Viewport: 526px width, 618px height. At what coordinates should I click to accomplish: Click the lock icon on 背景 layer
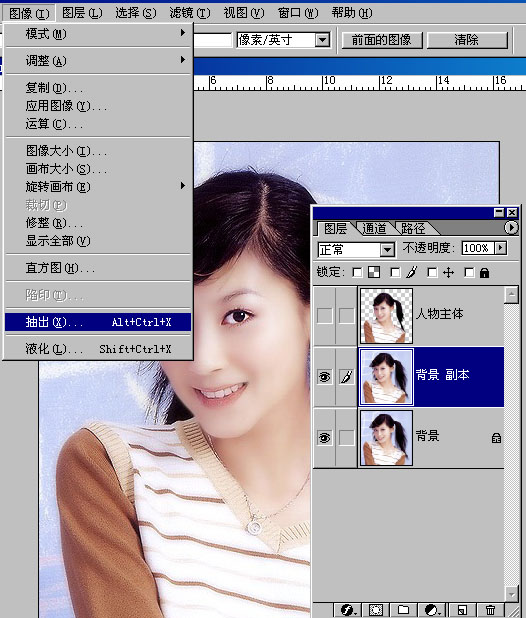pos(496,438)
